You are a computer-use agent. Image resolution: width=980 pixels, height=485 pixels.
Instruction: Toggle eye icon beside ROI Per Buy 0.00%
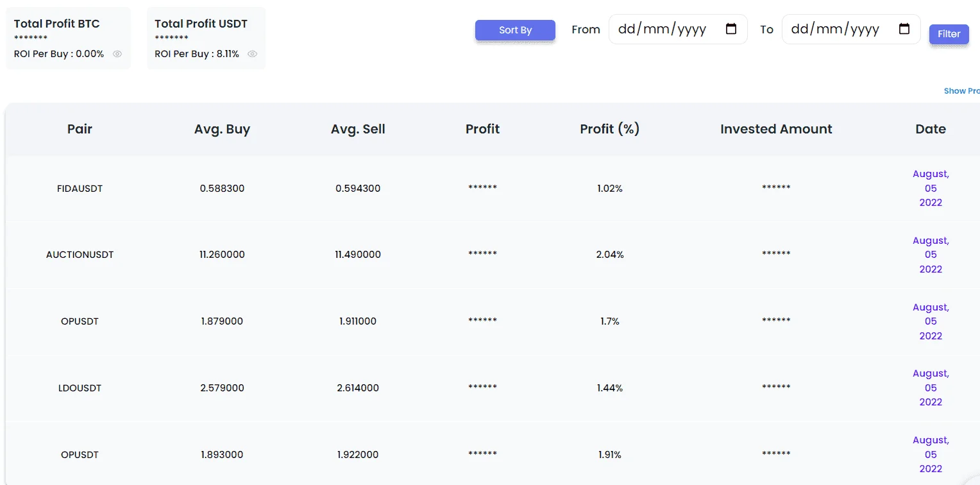coord(117,54)
